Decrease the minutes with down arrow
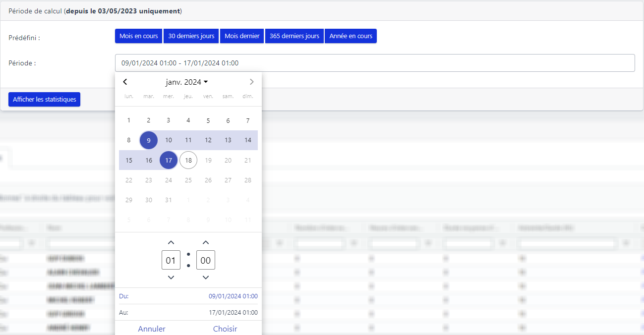Viewport: 644px width, 335px height. tap(206, 278)
